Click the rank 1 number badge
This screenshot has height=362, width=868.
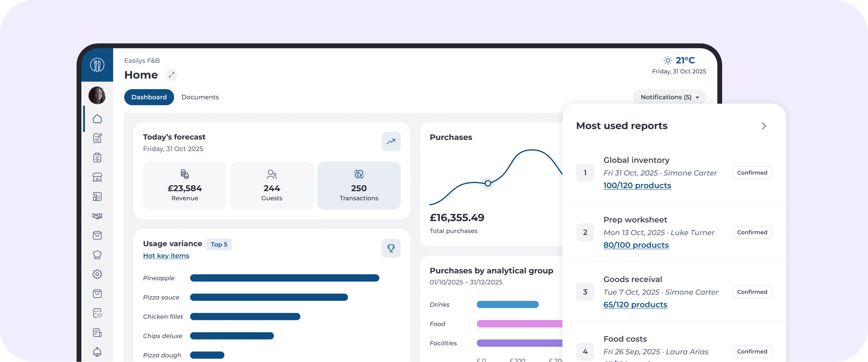(585, 173)
